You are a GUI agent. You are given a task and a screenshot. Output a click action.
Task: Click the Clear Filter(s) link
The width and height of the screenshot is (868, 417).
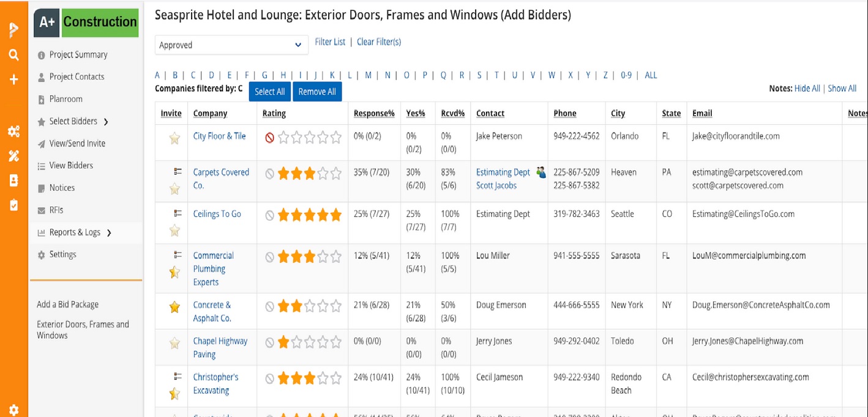click(379, 42)
